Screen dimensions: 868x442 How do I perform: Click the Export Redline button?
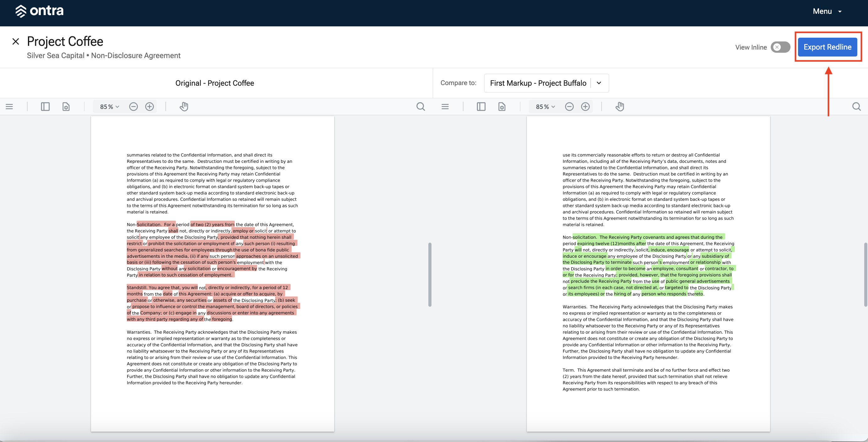(x=827, y=47)
